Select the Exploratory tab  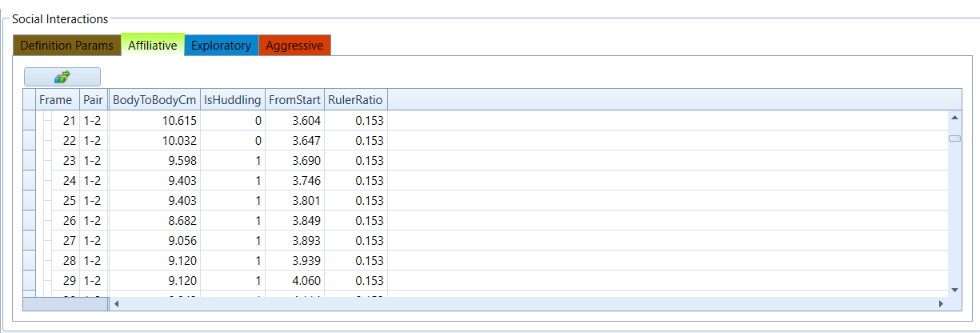221,46
